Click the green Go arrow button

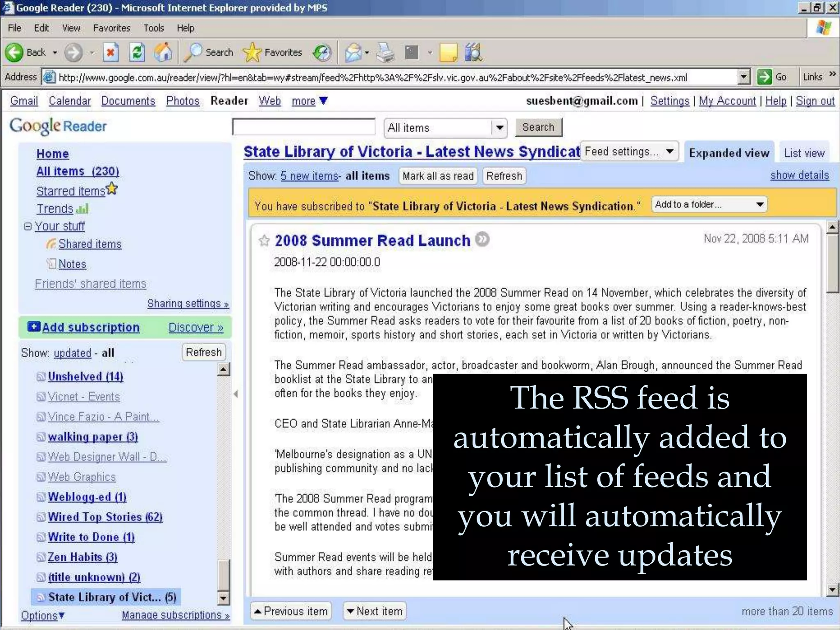pyautogui.click(x=765, y=77)
